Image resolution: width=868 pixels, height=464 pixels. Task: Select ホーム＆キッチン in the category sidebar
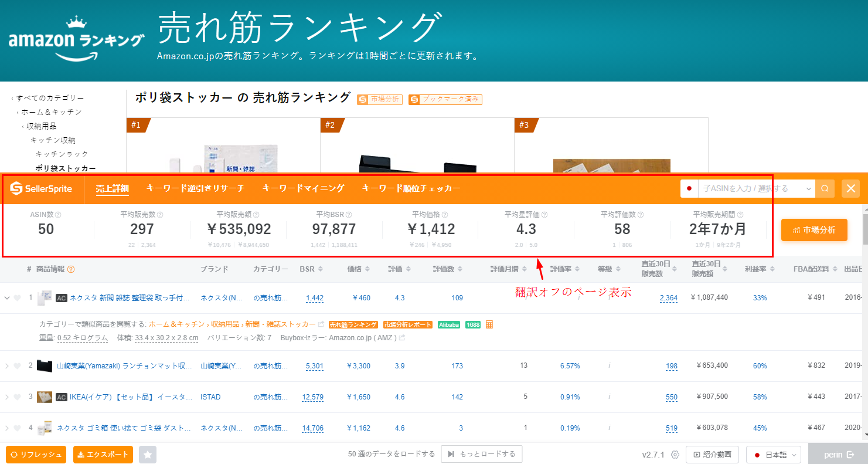click(52, 112)
